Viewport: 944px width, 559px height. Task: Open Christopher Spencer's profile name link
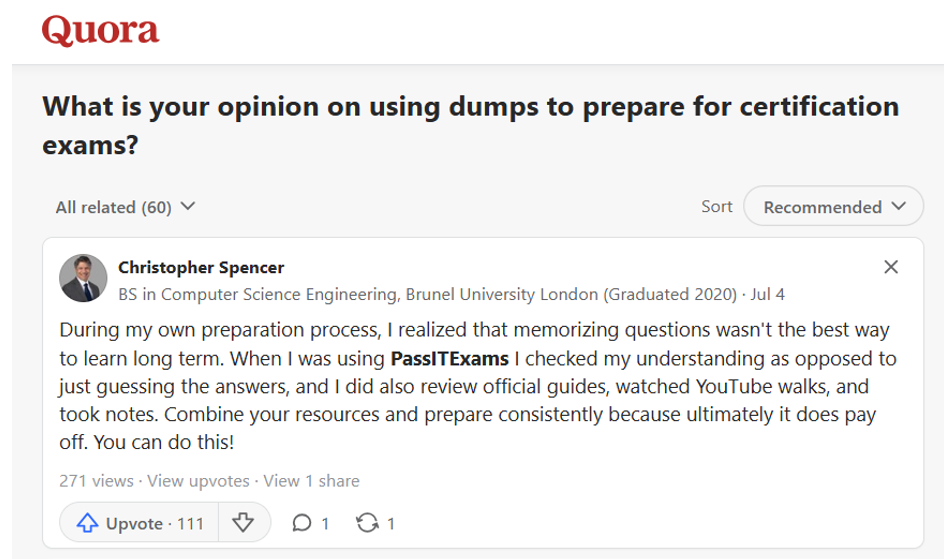201,267
